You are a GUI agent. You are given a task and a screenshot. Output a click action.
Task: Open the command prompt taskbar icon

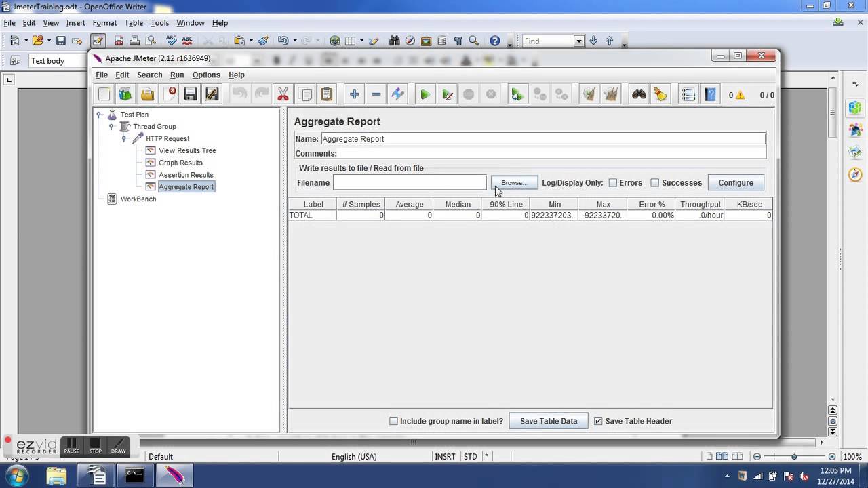(135, 476)
